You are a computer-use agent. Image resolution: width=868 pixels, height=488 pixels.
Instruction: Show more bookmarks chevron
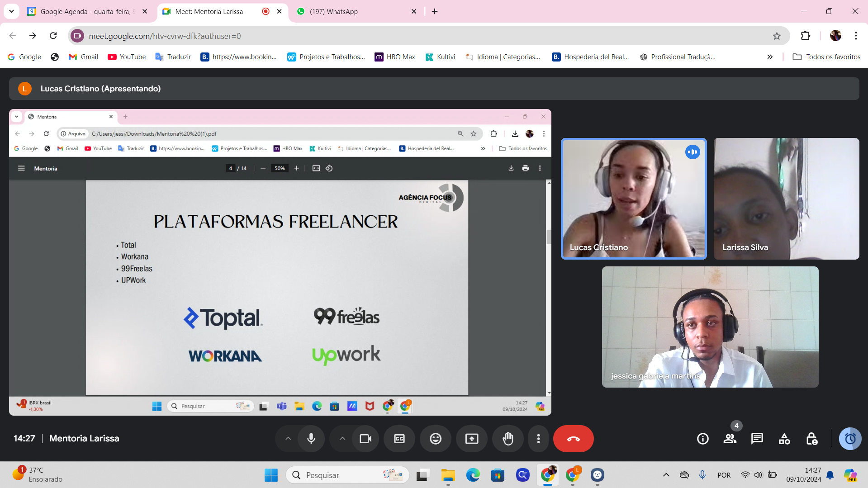(770, 57)
